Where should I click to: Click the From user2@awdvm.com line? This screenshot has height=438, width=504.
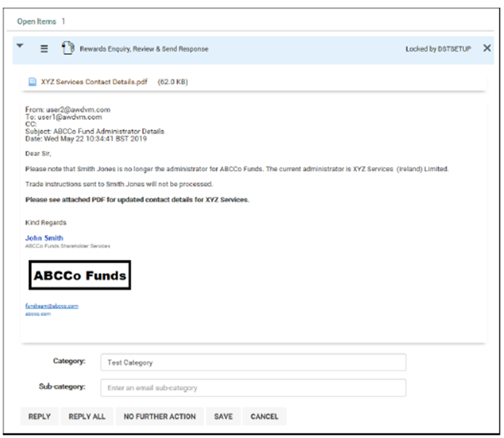pos(68,109)
